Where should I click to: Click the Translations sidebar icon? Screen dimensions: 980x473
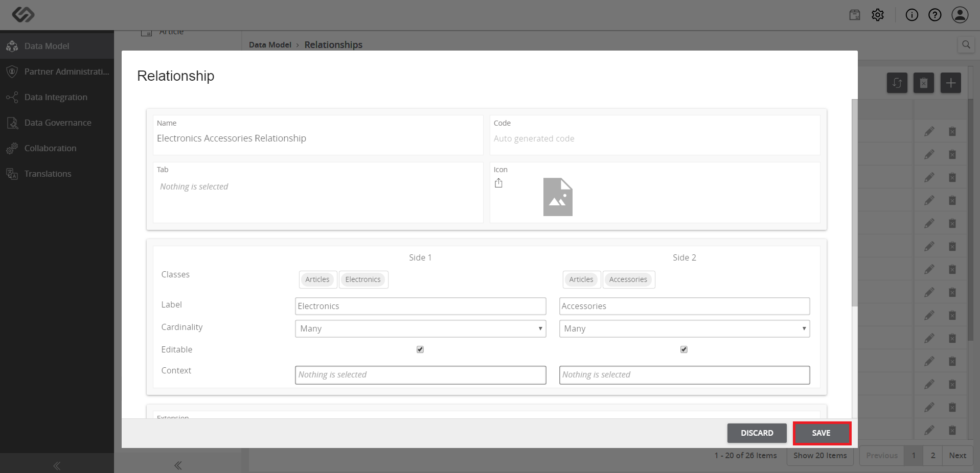[x=12, y=174]
